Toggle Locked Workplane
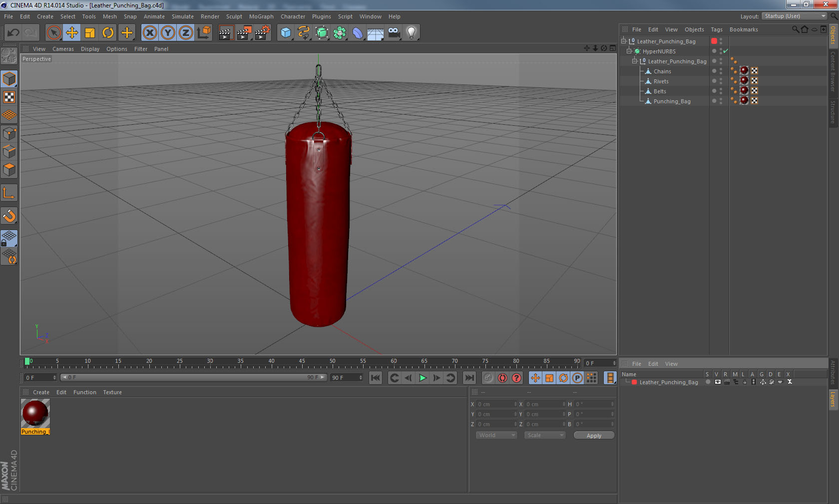839x504 pixels. coord(9,239)
